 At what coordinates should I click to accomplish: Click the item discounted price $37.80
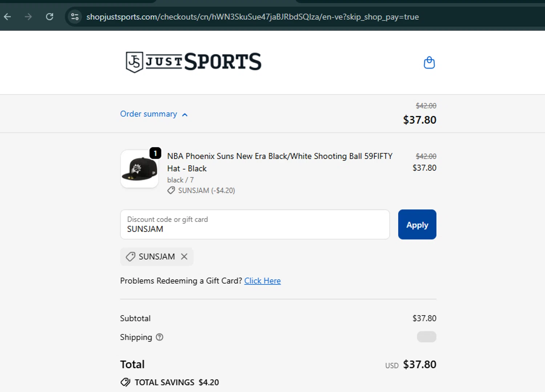click(x=424, y=168)
